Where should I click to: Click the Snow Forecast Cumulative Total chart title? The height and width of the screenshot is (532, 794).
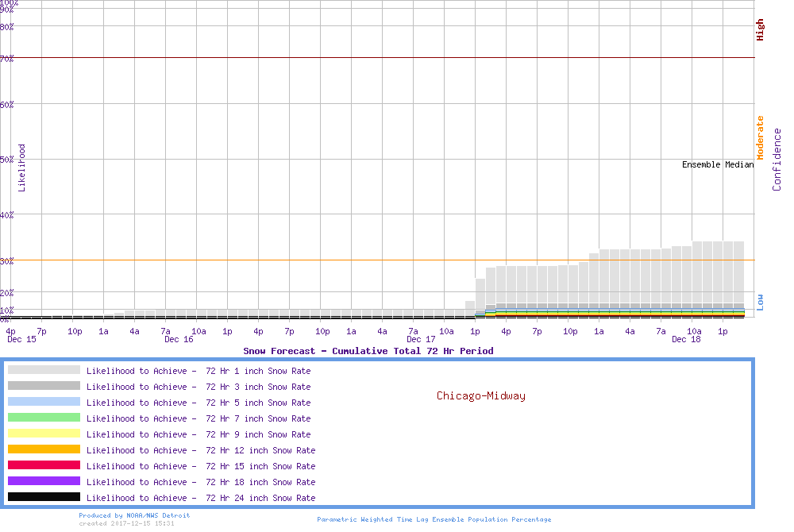(368, 351)
